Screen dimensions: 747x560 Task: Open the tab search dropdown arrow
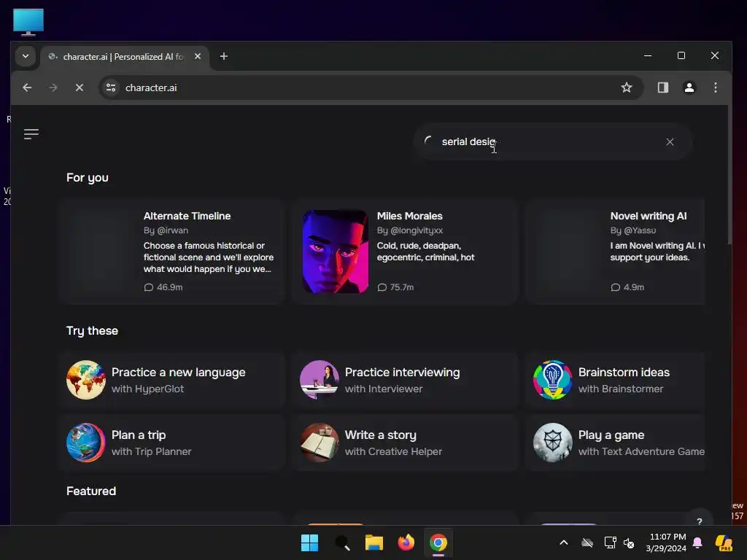[x=26, y=56]
